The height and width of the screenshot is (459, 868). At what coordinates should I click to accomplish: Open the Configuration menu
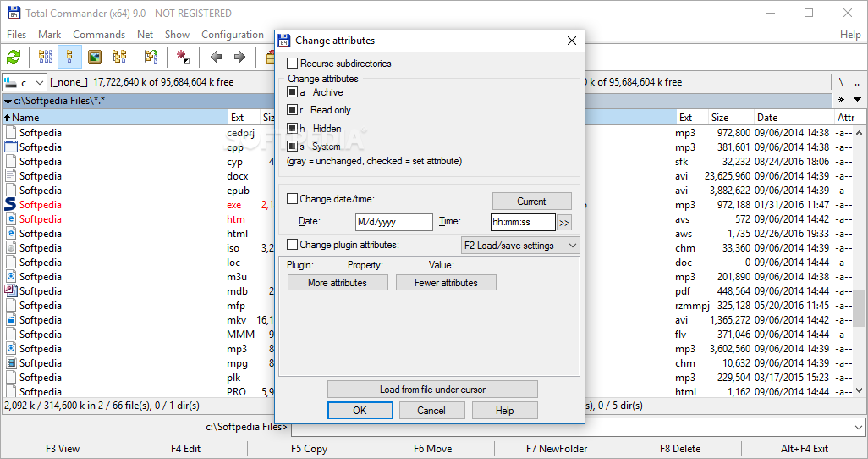point(233,35)
